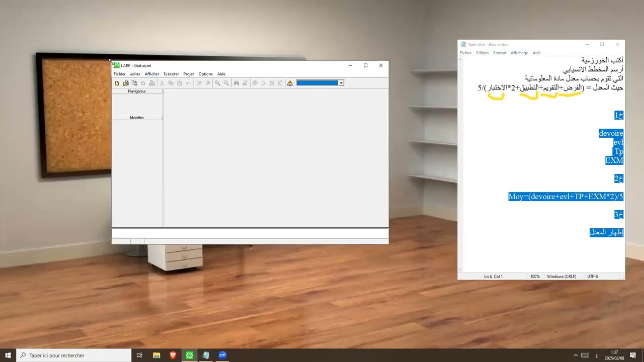Click the 'EXM' line in Bloc-notes
Screen dimensions: 644x362
click(x=614, y=160)
